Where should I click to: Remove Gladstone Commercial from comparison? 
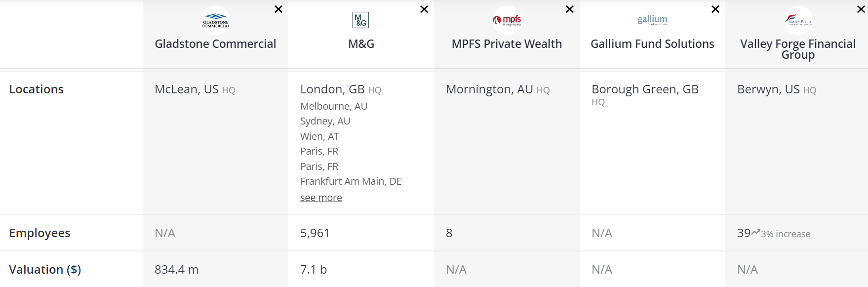coord(278,9)
